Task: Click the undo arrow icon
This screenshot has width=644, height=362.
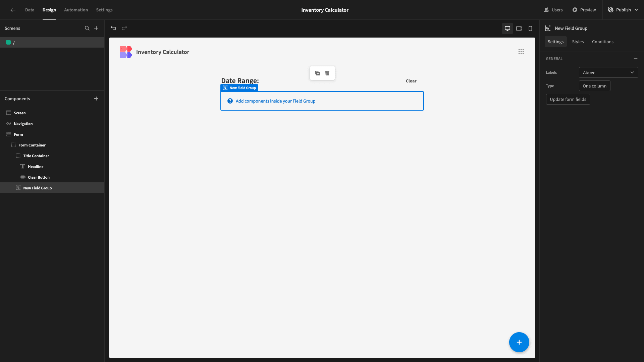Action: [114, 28]
